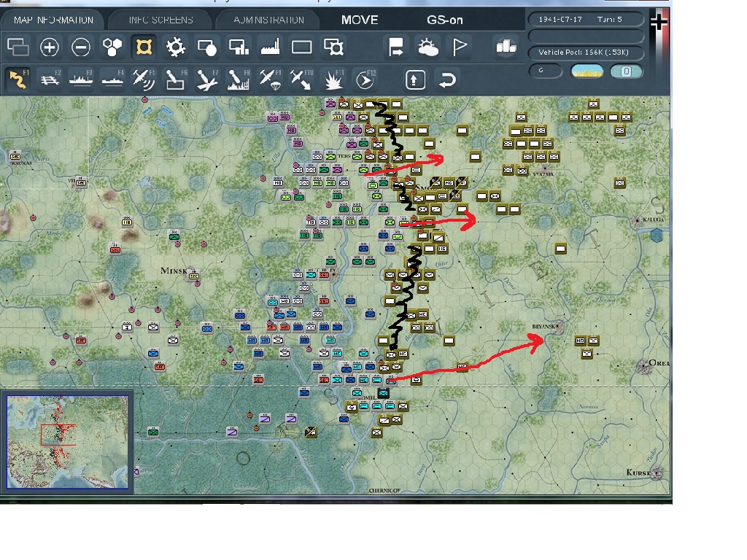Select the lone Soviet counter southwest of Kaluga
Viewport: 747px width, 560px height.
(561, 249)
